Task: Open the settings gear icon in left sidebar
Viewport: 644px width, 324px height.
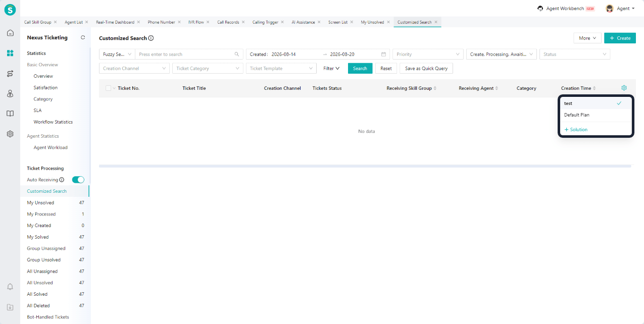Action: [x=10, y=134]
